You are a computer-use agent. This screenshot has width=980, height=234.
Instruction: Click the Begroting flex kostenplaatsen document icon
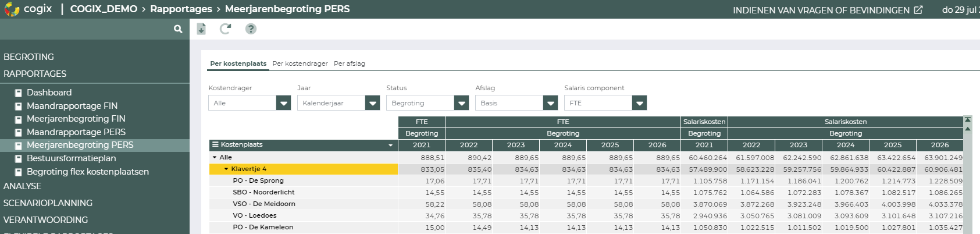tap(19, 172)
